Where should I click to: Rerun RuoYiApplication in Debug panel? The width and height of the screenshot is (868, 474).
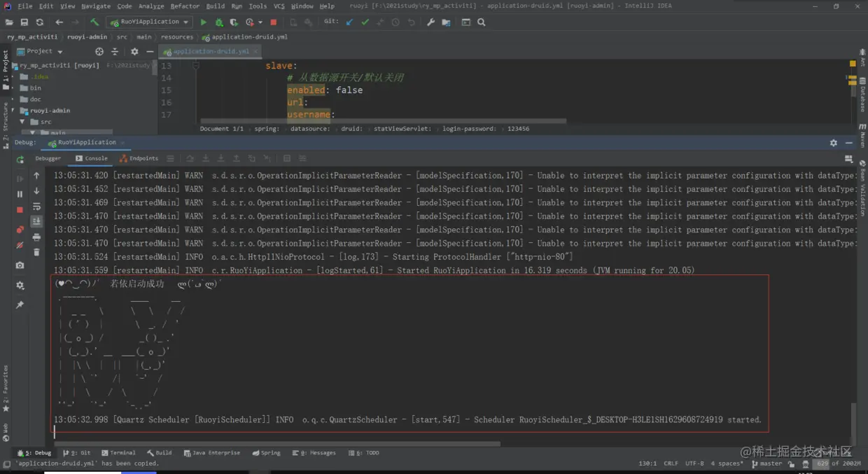[x=20, y=160]
